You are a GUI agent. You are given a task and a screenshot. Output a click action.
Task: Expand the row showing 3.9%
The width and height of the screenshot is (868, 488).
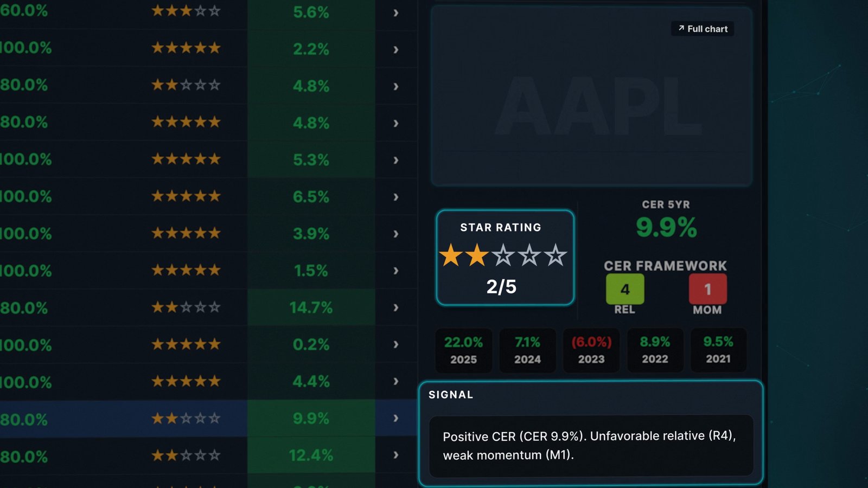coord(396,234)
